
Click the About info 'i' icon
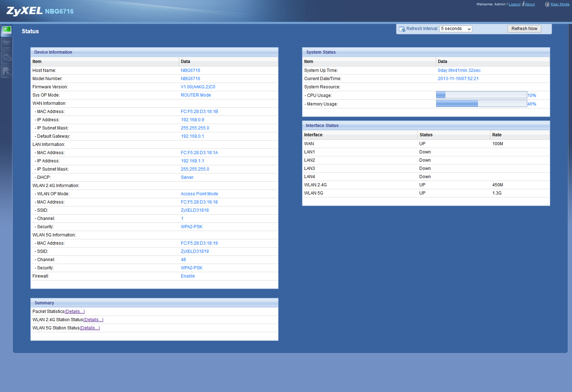pos(523,4)
